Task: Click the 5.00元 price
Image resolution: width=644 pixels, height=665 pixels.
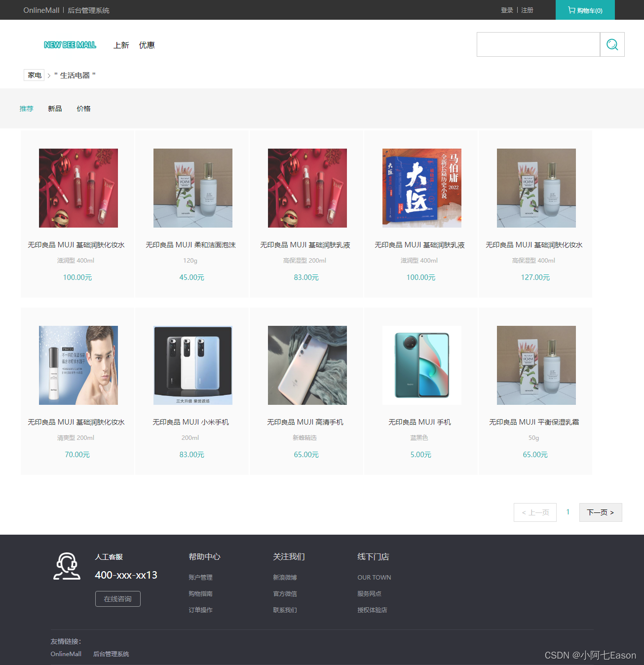Action: click(x=421, y=455)
